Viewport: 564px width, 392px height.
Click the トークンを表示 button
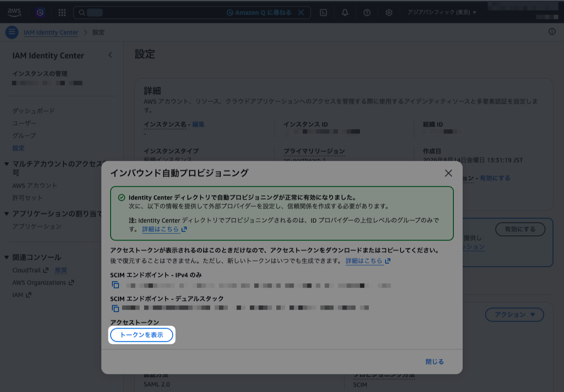coord(142,335)
